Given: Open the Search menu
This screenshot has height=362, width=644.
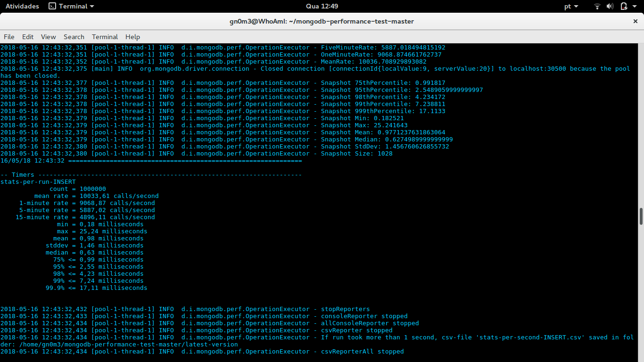Looking at the screenshot, I should 74,37.
